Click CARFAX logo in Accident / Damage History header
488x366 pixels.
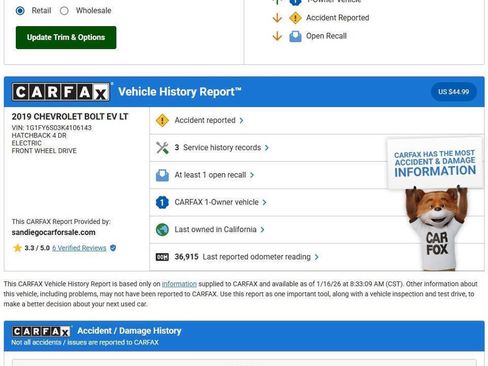click(x=41, y=331)
